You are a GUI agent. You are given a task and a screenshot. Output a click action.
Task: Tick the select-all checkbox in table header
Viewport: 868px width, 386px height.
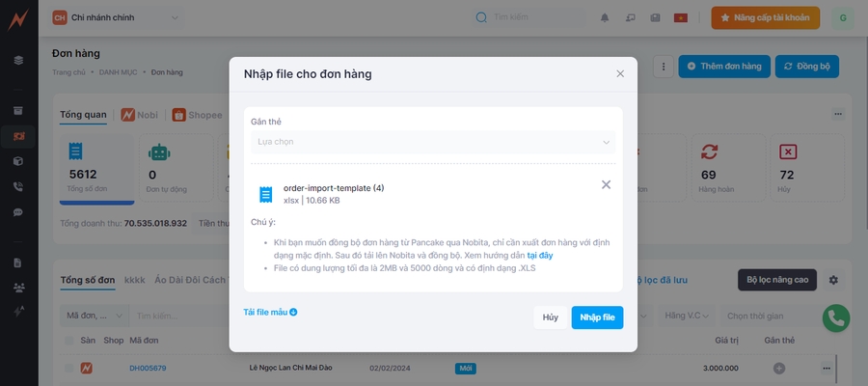[68, 341]
